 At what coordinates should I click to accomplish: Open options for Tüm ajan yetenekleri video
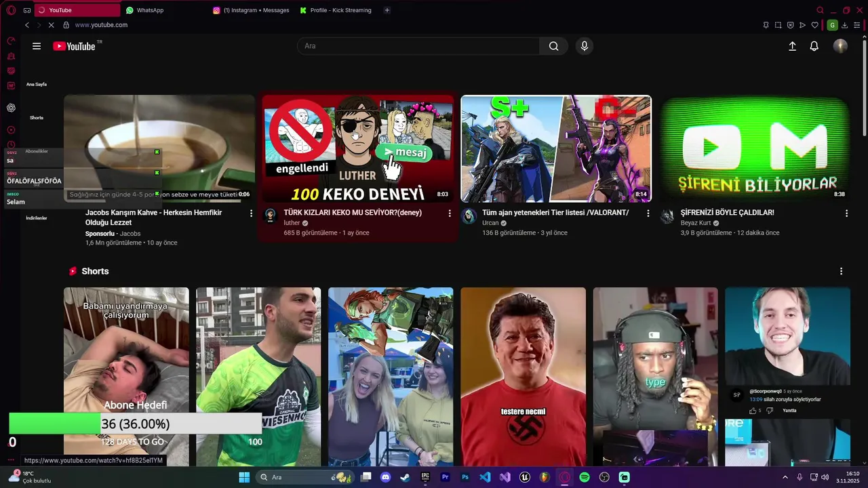point(648,213)
